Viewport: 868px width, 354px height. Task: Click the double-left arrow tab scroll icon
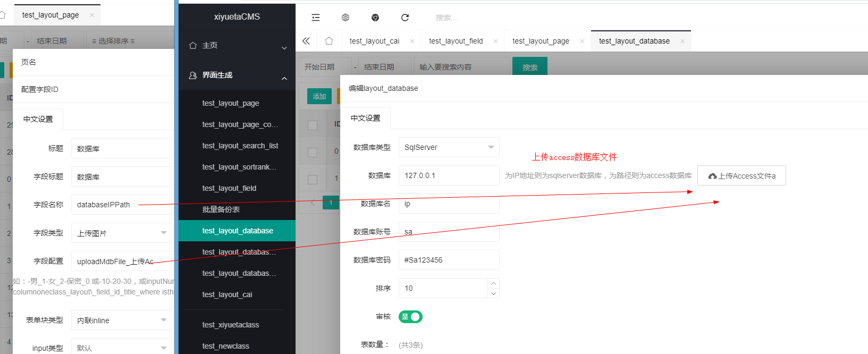[x=306, y=41]
